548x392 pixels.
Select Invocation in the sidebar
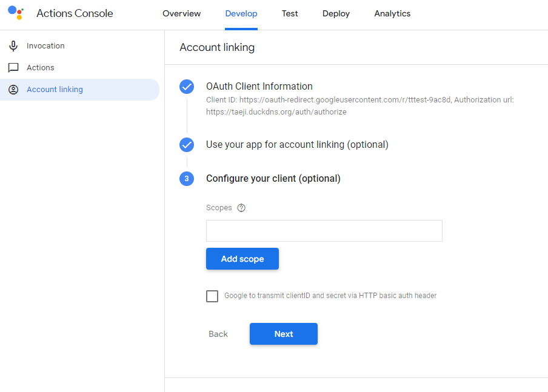79,46
